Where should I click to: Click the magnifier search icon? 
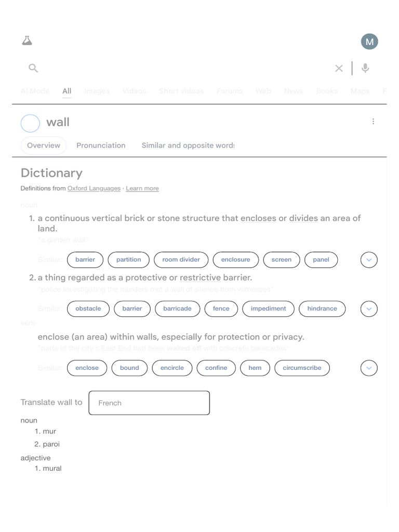pos(33,68)
